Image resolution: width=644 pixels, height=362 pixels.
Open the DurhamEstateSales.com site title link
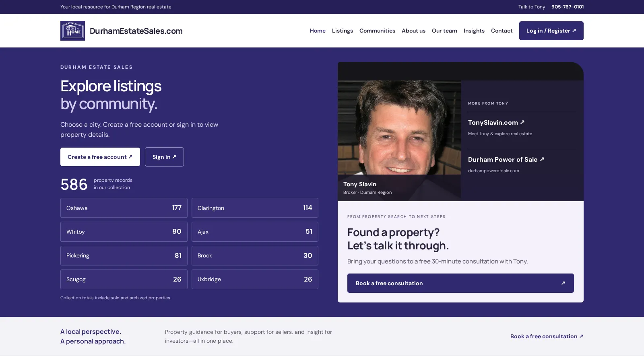pos(136,31)
